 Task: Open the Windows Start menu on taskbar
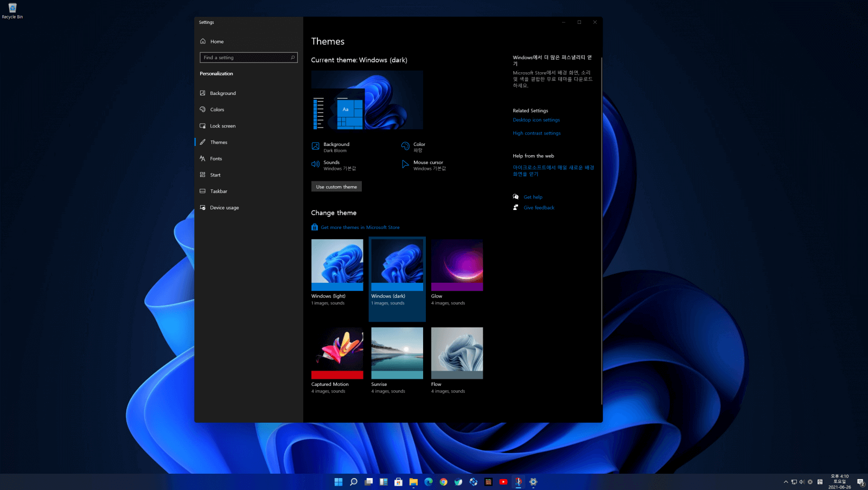coord(339,482)
